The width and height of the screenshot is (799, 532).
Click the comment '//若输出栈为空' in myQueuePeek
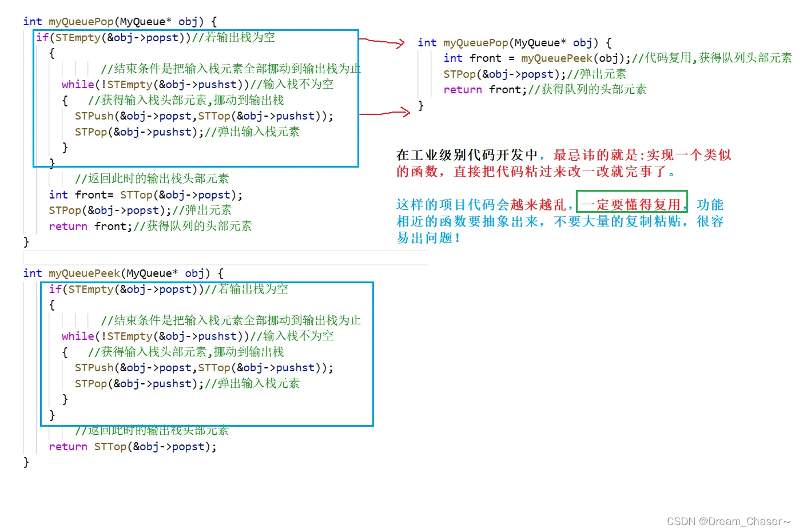[x=247, y=289]
